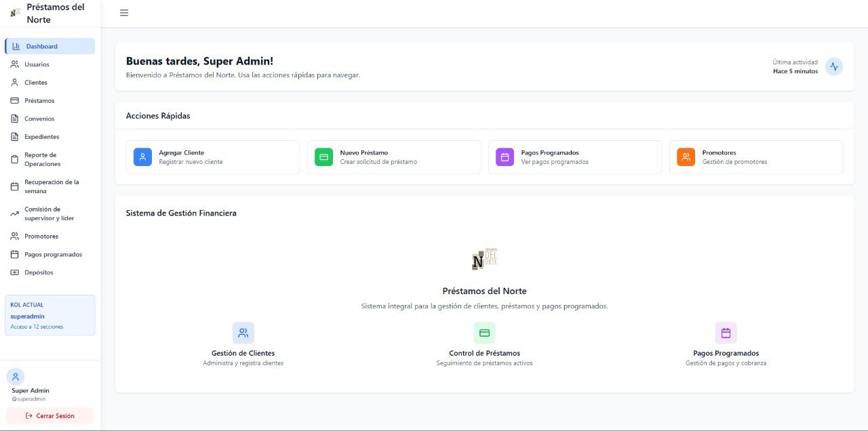The height and width of the screenshot is (431, 868).
Task: Select the Control de Préstamos card icon
Action: tap(486, 333)
